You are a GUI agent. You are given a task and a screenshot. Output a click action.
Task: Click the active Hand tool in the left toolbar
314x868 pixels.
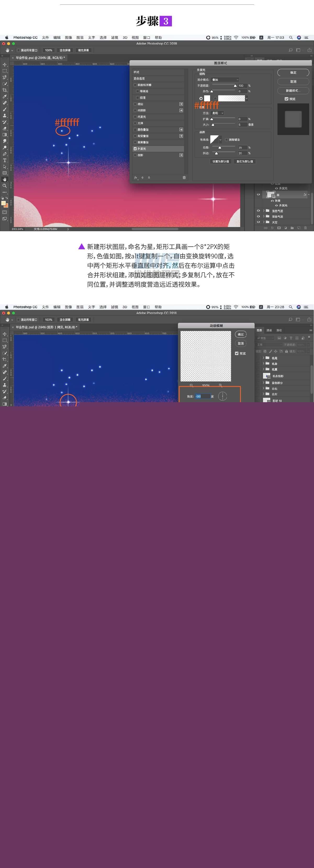coord(5,179)
